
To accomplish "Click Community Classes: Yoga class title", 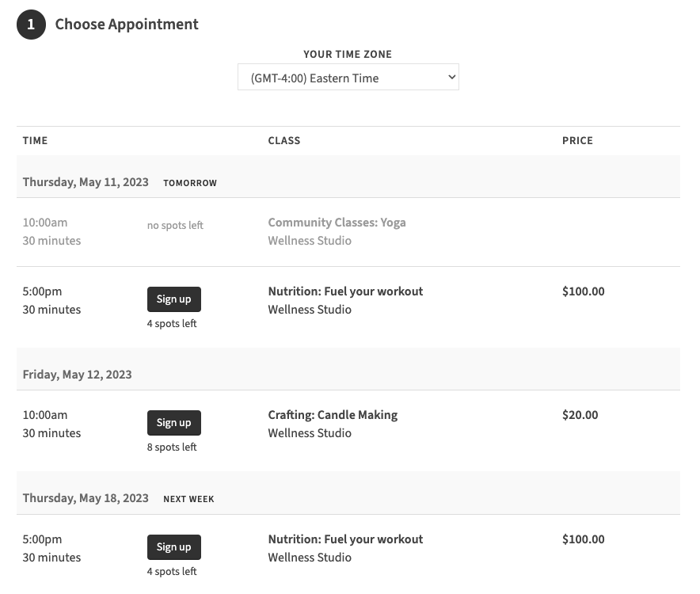I will tap(337, 223).
